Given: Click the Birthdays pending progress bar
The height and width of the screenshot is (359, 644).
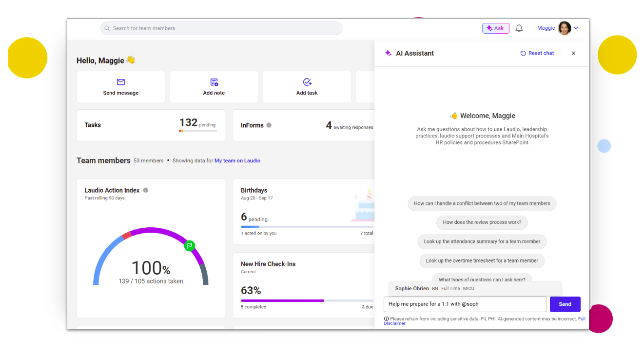Looking at the screenshot, I should [x=307, y=227].
